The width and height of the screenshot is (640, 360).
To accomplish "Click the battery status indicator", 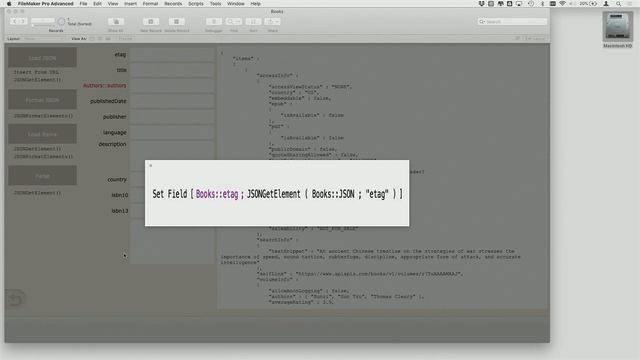I will pyautogui.click(x=589, y=4).
